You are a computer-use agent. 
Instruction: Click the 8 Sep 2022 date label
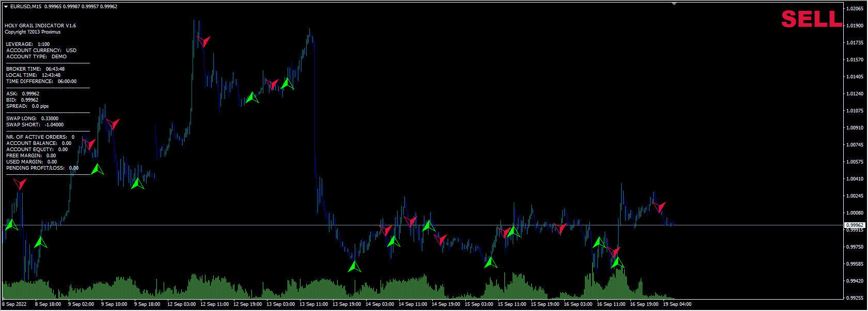[14, 304]
